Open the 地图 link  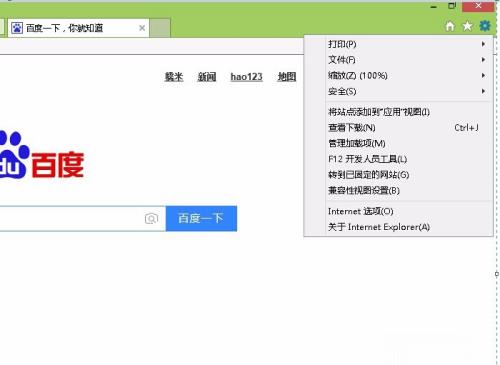tap(287, 77)
